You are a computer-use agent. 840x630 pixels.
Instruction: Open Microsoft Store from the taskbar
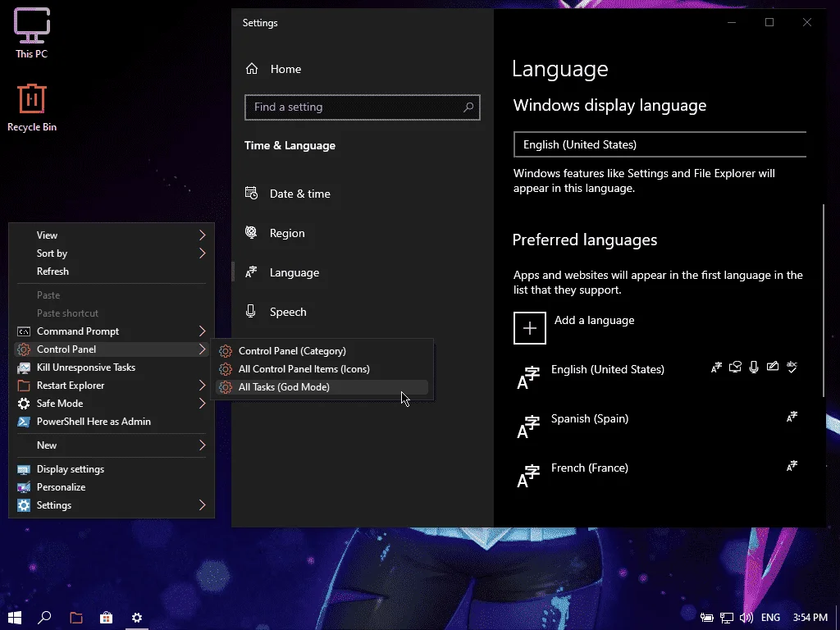pos(106,618)
